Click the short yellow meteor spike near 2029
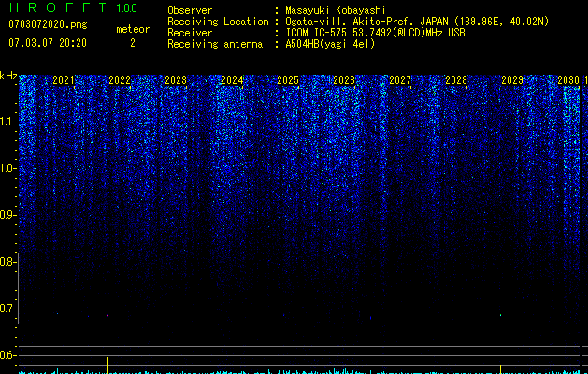The image size is (588, 374). [x=501, y=369]
